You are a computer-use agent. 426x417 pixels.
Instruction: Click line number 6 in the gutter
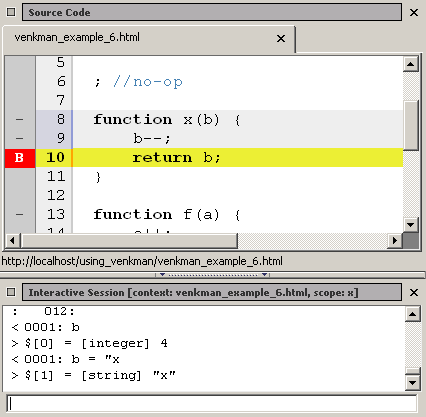coord(61,81)
